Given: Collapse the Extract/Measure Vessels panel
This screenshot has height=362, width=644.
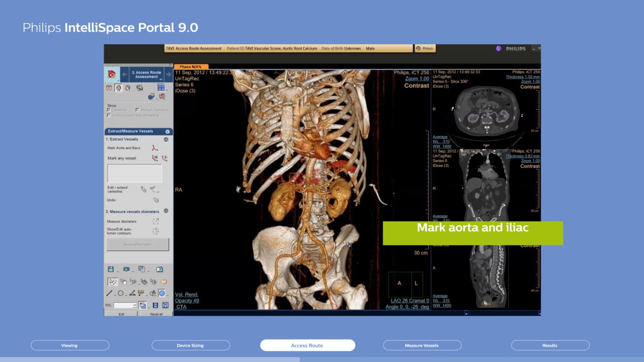Looking at the screenshot, I should pyautogui.click(x=168, y=132).
